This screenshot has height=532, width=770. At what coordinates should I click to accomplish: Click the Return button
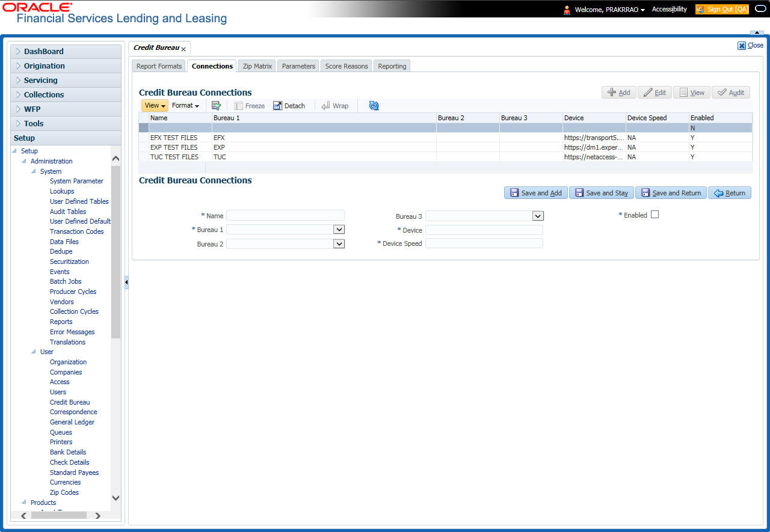(730, 193)
